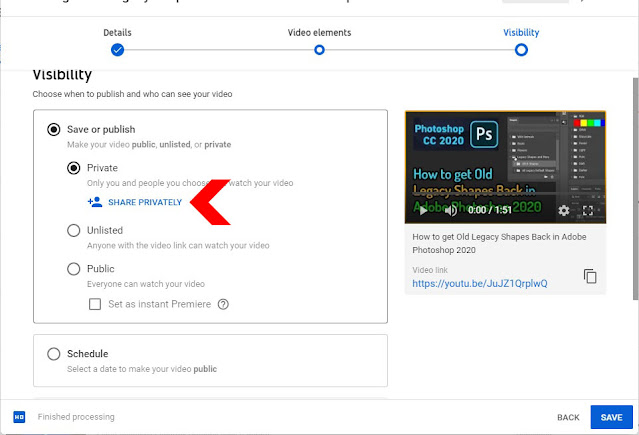Open the Visibility step label

point(521,33)
